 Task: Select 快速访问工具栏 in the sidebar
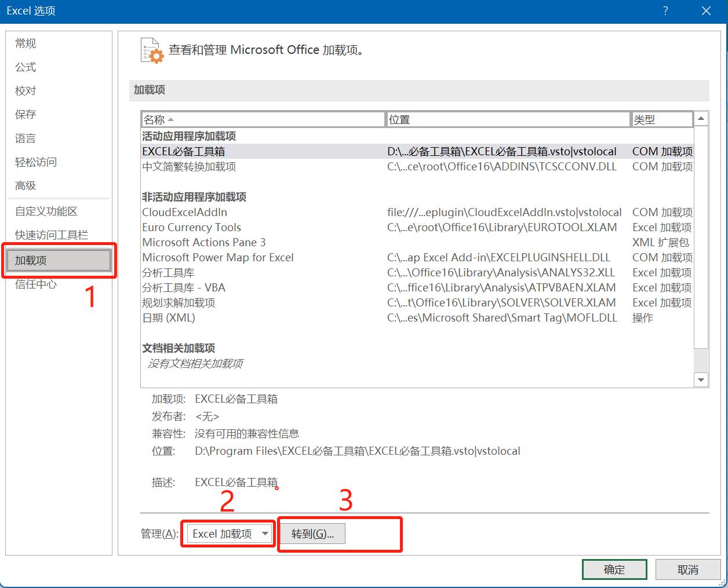[51, 235]
